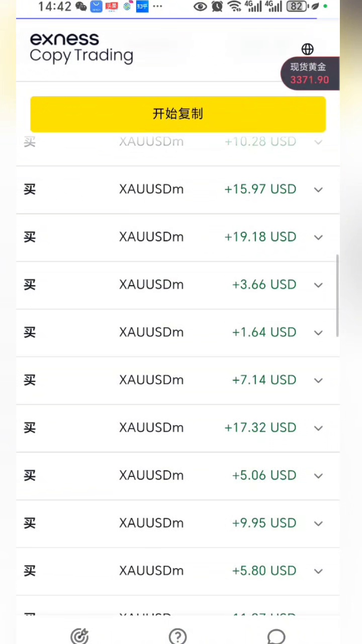Open the chat bubble icon

point(276,636)
